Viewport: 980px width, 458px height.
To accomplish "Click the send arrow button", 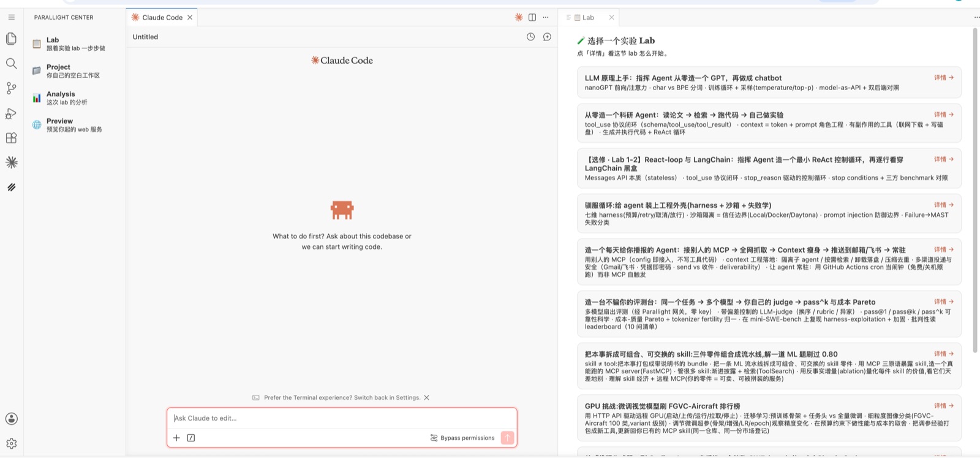I will pos(507,438).
